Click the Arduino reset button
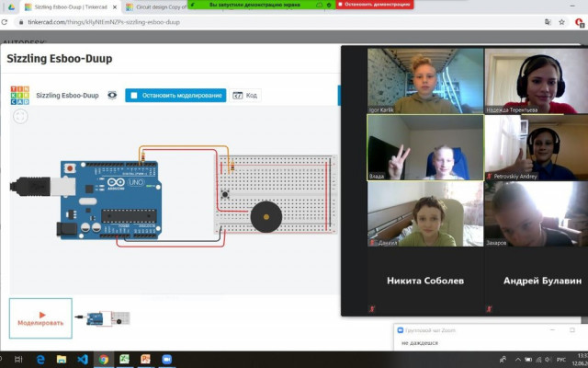 coord(70,168)
